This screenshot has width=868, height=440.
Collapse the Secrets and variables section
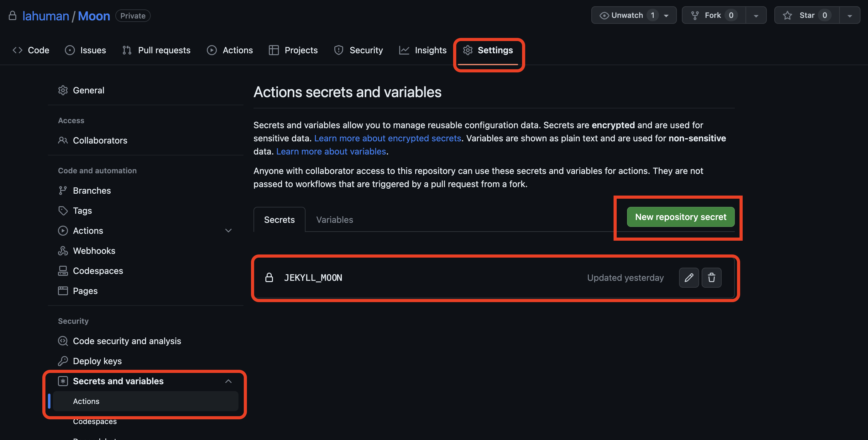(x=228, y=381)
